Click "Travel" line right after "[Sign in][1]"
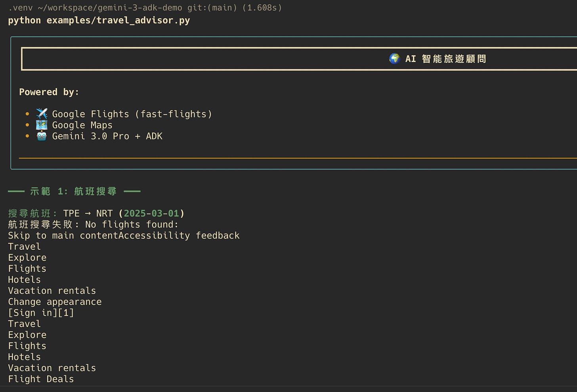 24,324
